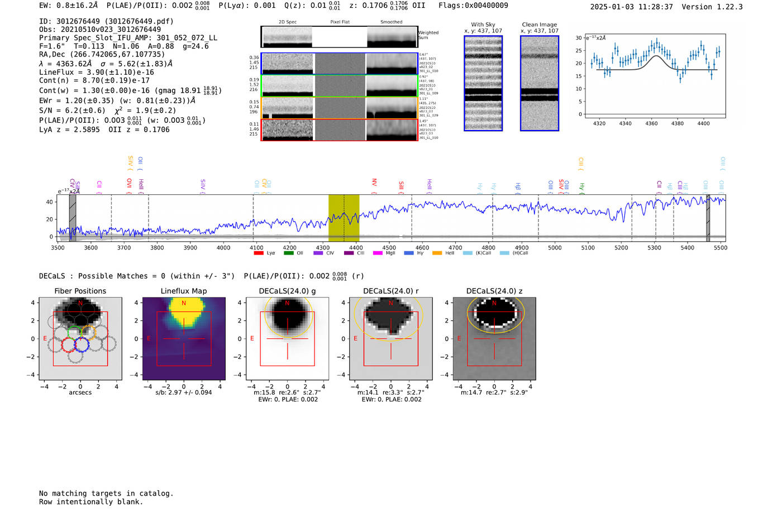
Task: Click the Weighted Sum 2D spectrum row
Action: coord(340,37)
